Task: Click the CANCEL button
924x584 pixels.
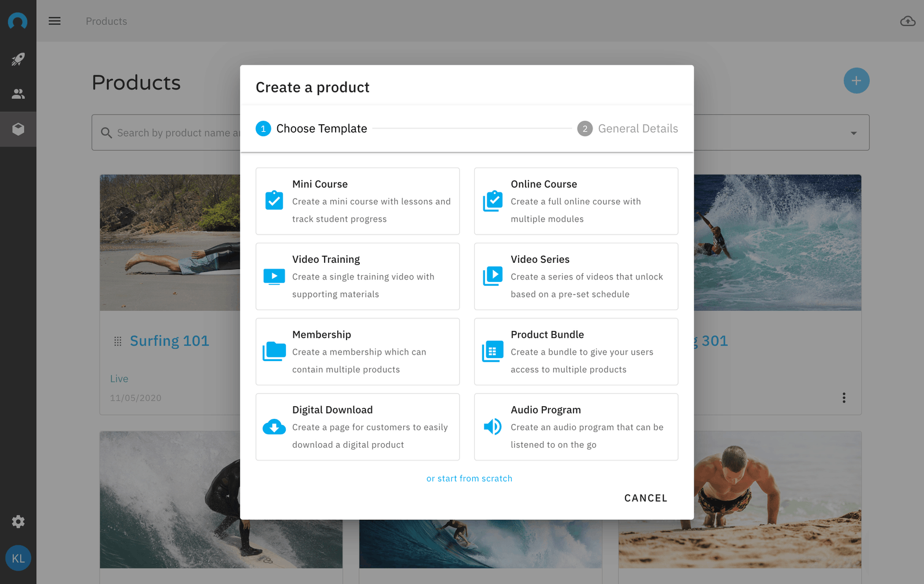Action: [646, 498]
